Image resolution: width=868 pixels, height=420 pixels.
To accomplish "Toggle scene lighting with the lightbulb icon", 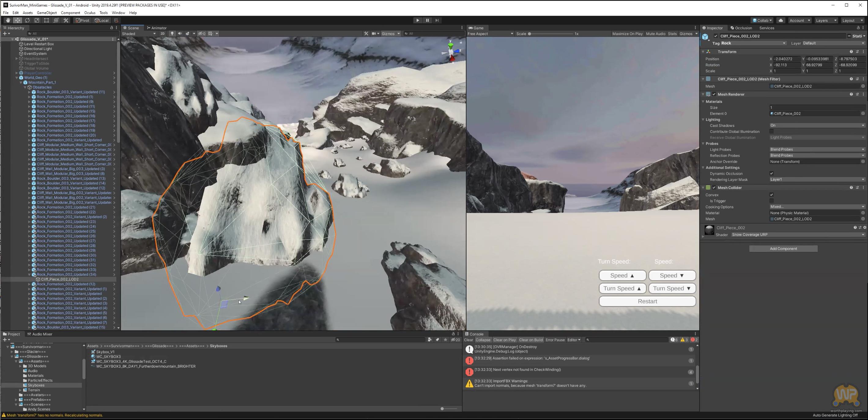I will point(172,33).
